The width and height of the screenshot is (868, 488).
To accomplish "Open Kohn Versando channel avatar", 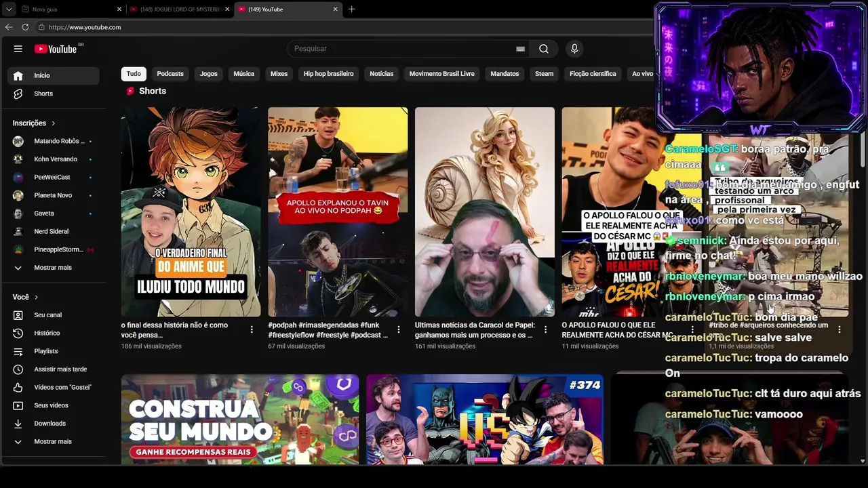I will pos(18,159).
